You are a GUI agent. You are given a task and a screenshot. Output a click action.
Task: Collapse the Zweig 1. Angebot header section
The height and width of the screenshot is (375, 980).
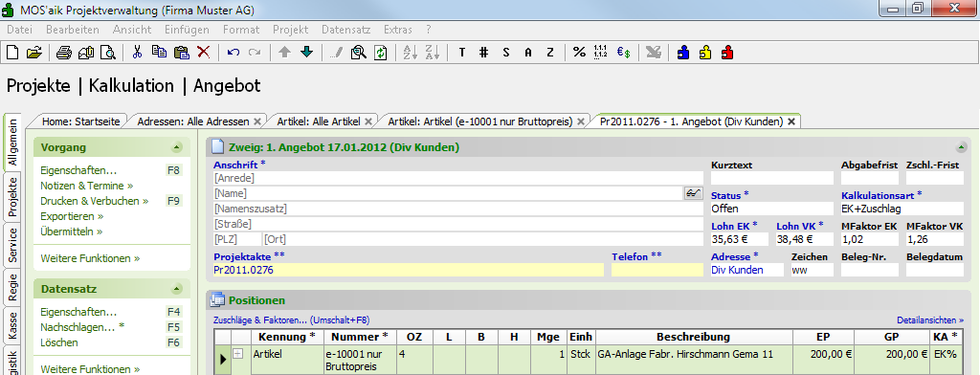(961, 147)
